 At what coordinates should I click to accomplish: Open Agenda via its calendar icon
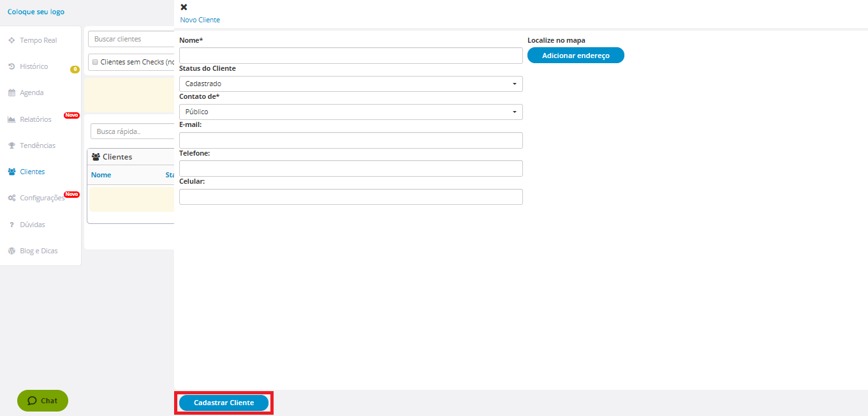click(x=11, y=93)
